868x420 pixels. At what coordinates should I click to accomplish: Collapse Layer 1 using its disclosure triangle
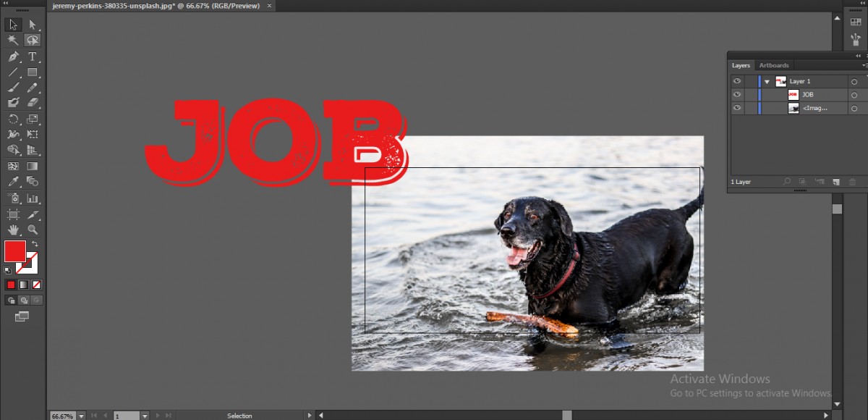click(x=767, y=81)
